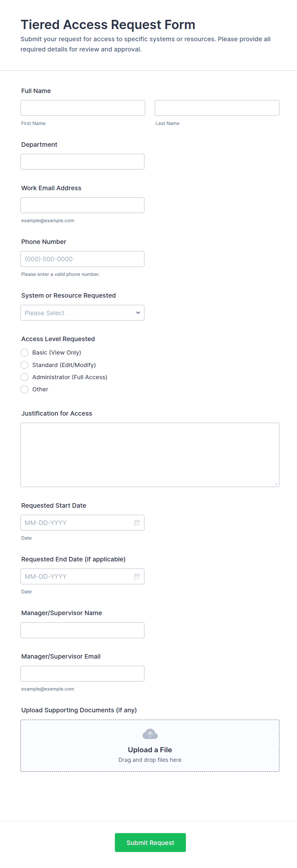This screenshot has height=868, width=297.
Task: Click the First Name input field
Action: (82, 108)
